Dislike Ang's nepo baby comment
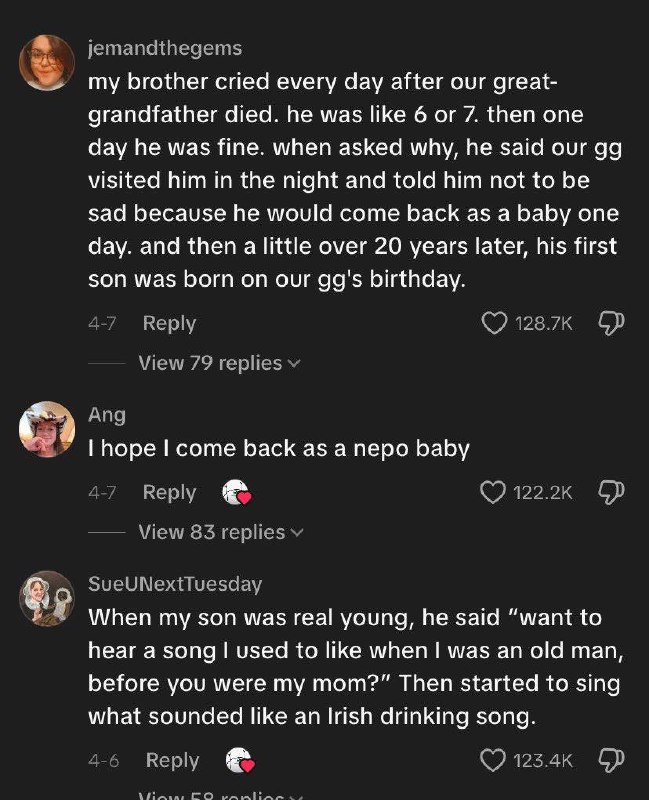Screen dimensions: 649x800 (x=610, y=492)
